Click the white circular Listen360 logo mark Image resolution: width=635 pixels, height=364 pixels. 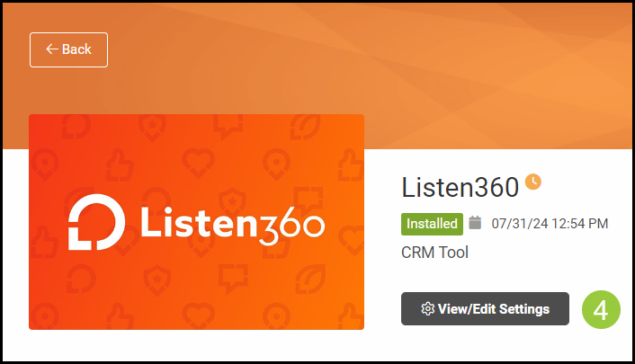(96, 222)
